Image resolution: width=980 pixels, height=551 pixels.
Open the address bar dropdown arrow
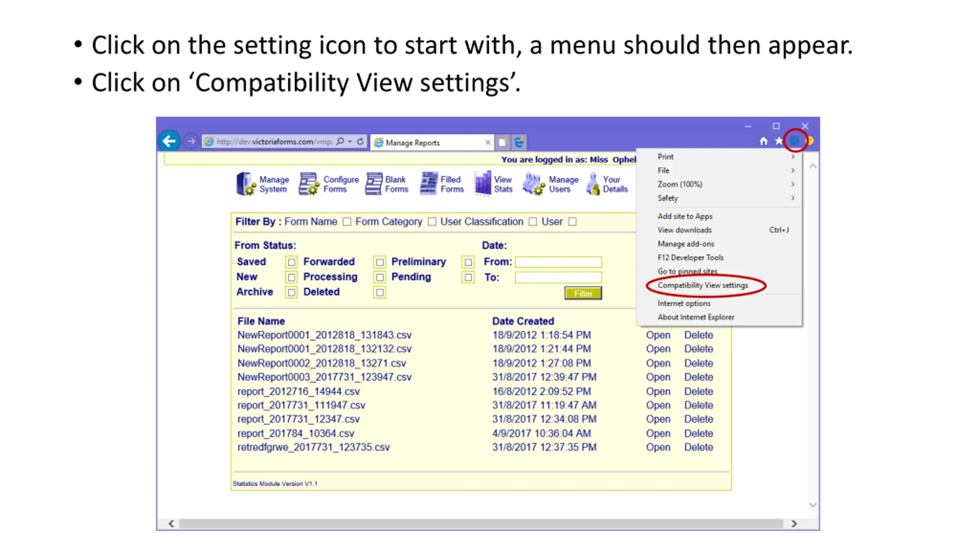coord(350,142)
